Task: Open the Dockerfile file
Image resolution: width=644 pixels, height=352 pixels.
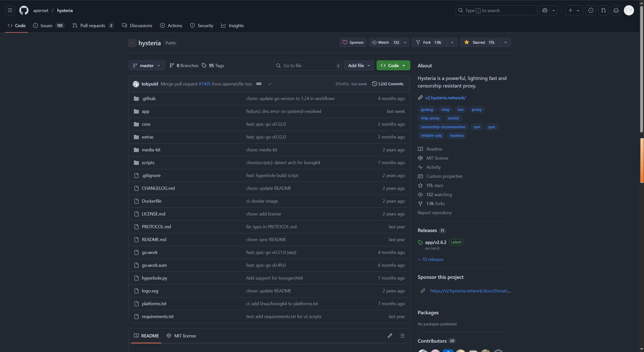Action: point(151,201)
